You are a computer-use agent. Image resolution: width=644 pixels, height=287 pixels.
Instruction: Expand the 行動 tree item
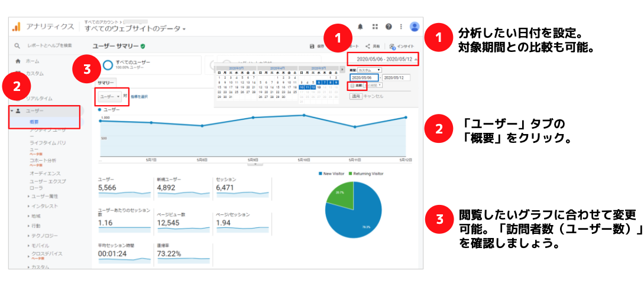tap(28, 226)
